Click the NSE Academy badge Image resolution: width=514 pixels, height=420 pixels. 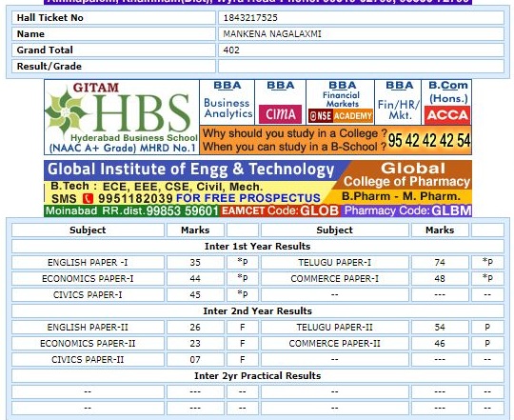coord(341,116)
